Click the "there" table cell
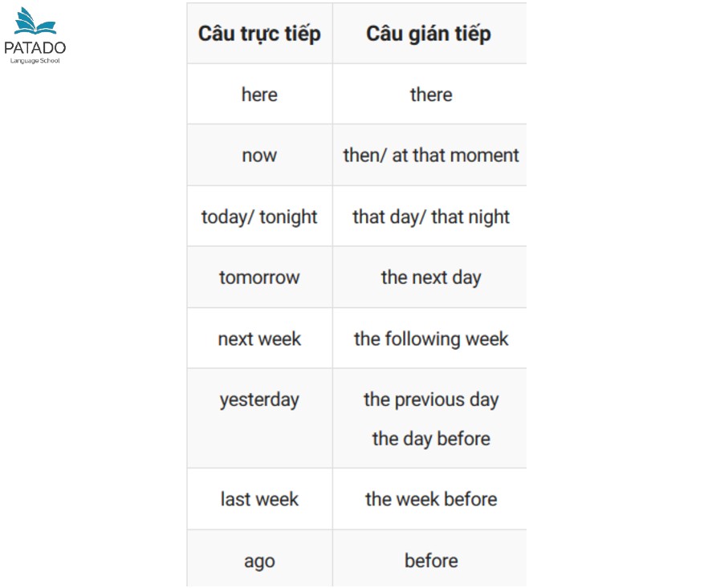712x588 pixels. coord(431,95)
